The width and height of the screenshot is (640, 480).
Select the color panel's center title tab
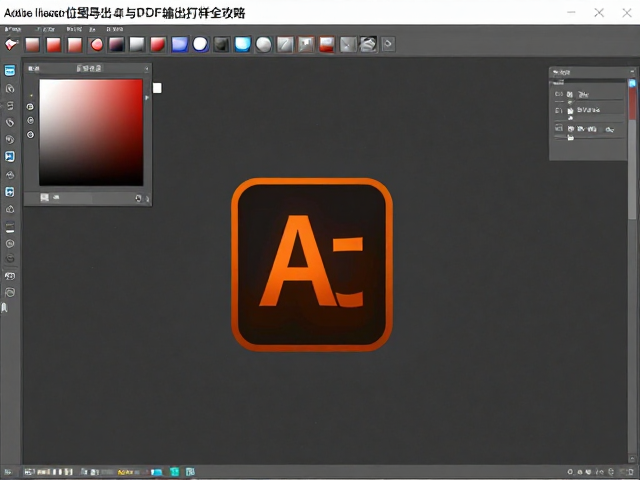pos(89,68)
